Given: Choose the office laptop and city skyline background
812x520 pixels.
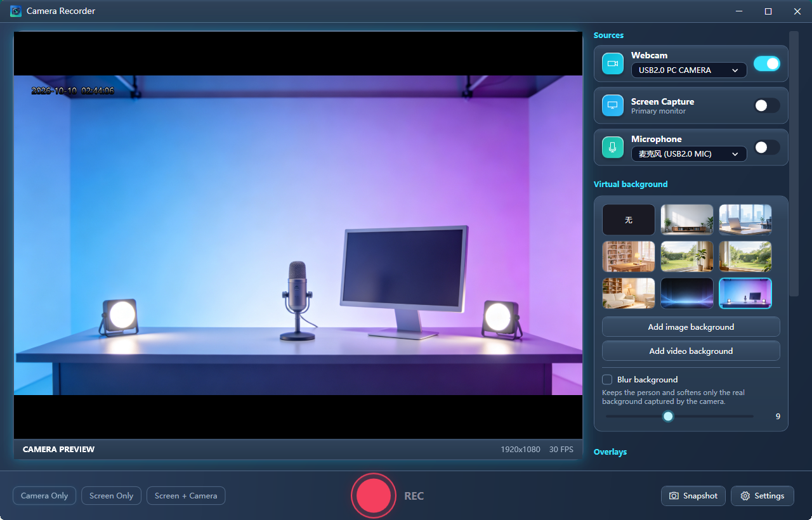Looking at the screenshot, I should coord(745,220).
